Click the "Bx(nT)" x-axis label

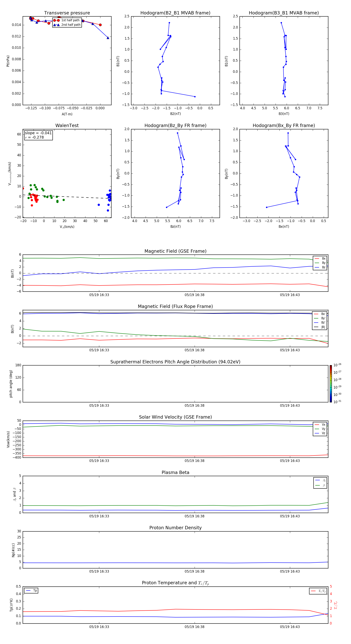click(284, 227)
